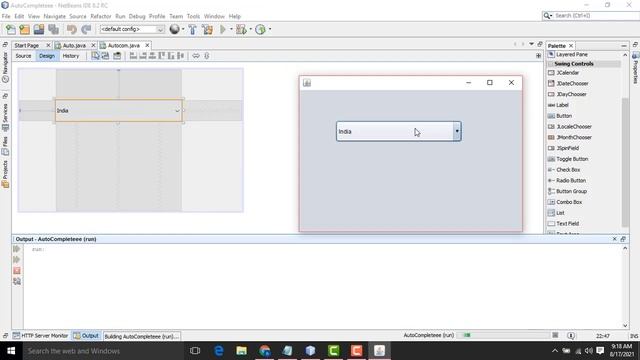
Task: Click the New Project toolbar icon
Action: pyautogui.click(x=25, y=29)
